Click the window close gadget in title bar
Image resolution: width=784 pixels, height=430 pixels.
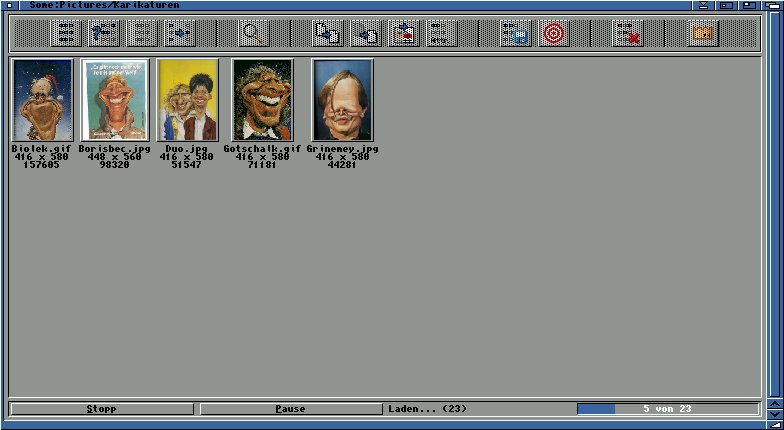(x=9, y=5)
